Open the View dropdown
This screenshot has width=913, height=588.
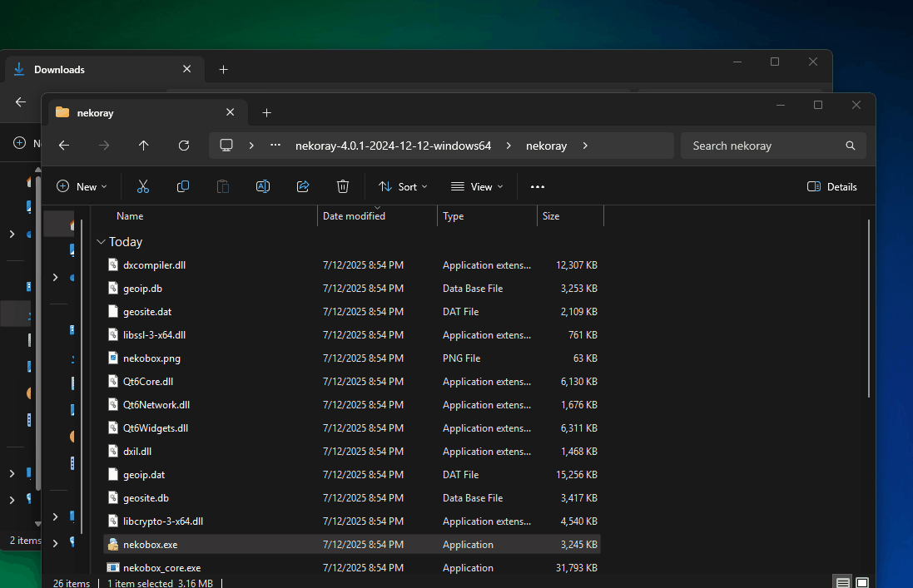[x=477, y=187]
